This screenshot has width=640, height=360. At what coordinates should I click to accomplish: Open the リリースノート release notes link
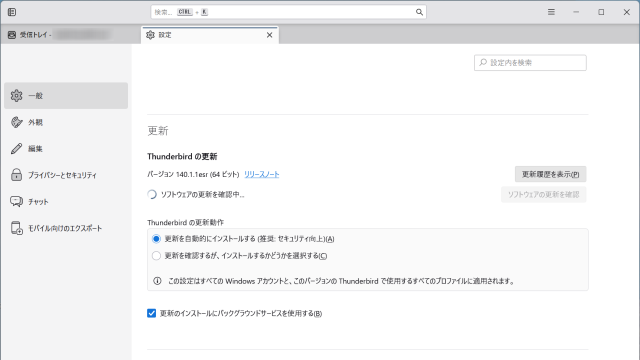coord(262,174)
